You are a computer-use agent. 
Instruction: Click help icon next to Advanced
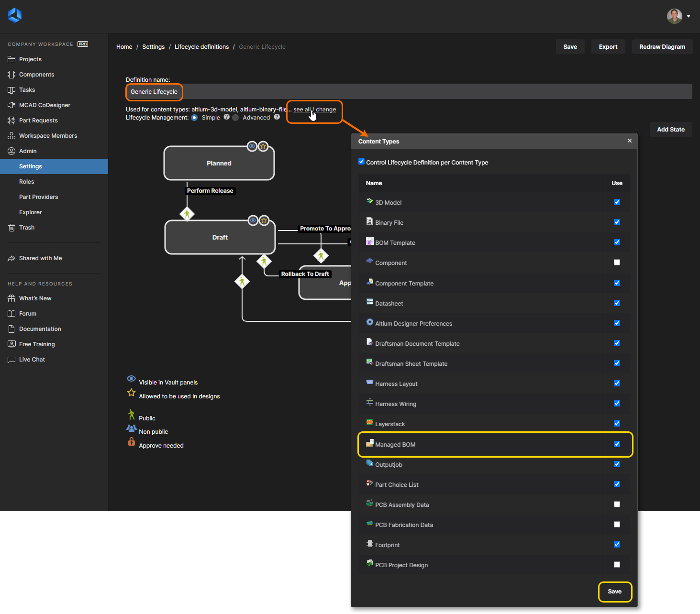coord(277,117)
